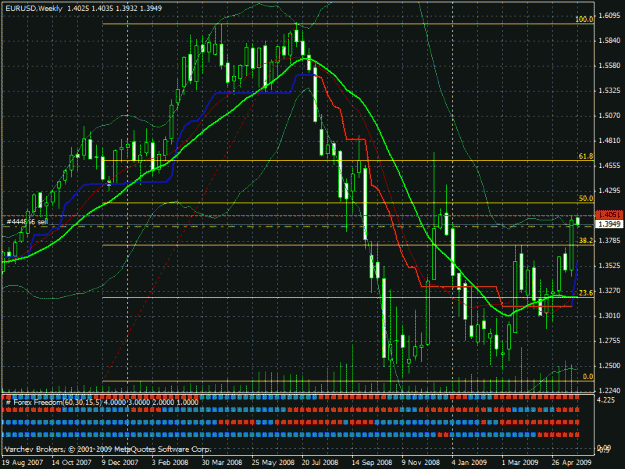Screen dimensions: 625x469
Task: Click price scale value 1.2500
Action: (x=610, y=366)
